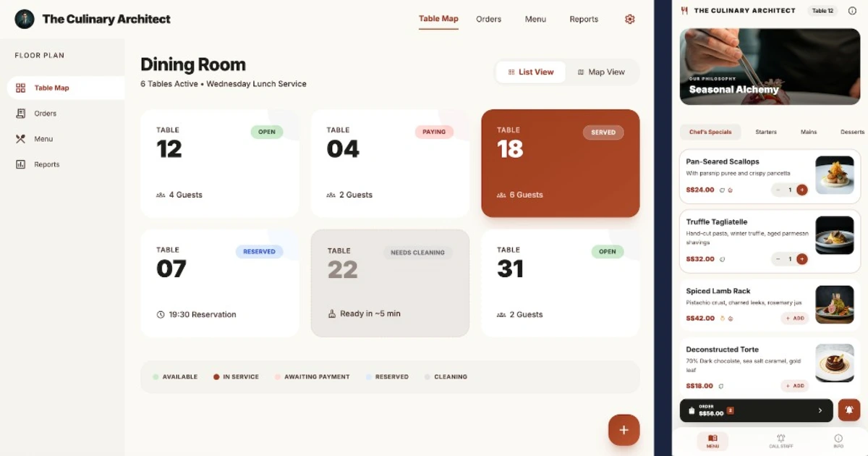This screenshot has width=868, height=456.
Task: Click clock icon on Table 07 card
Action: 161,315
